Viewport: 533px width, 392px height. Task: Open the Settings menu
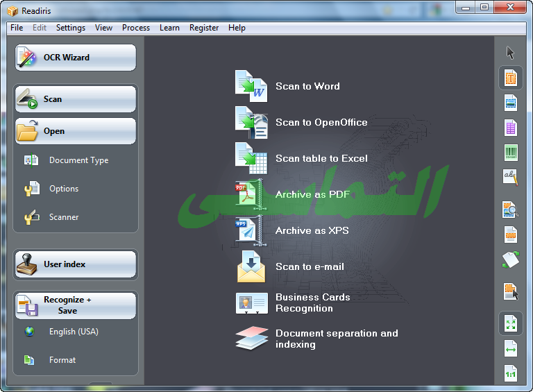click(71, 28)
